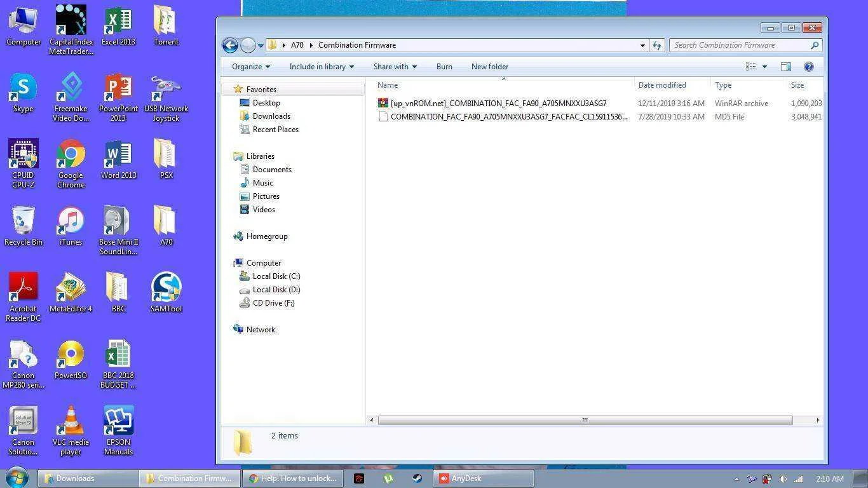This screenshot has height=488, width=868.
Task: Select Homegroup in navigation pane
Action: pos(267,236)
